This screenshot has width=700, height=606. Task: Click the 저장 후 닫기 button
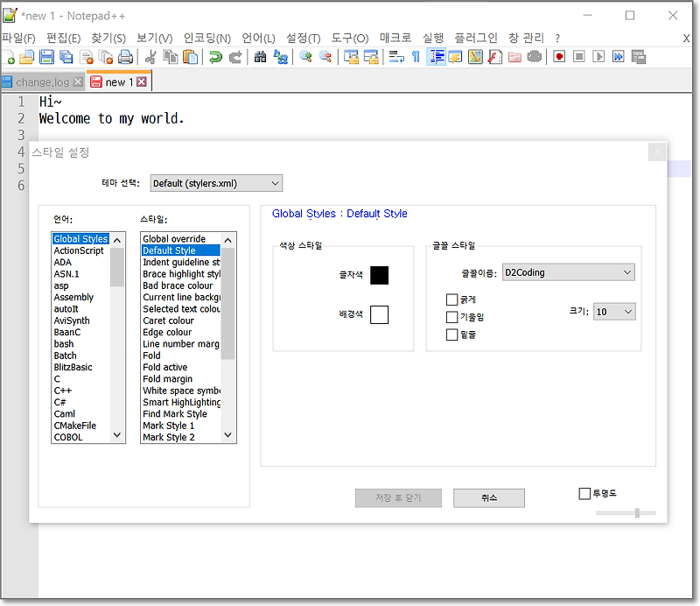[398, 498]
